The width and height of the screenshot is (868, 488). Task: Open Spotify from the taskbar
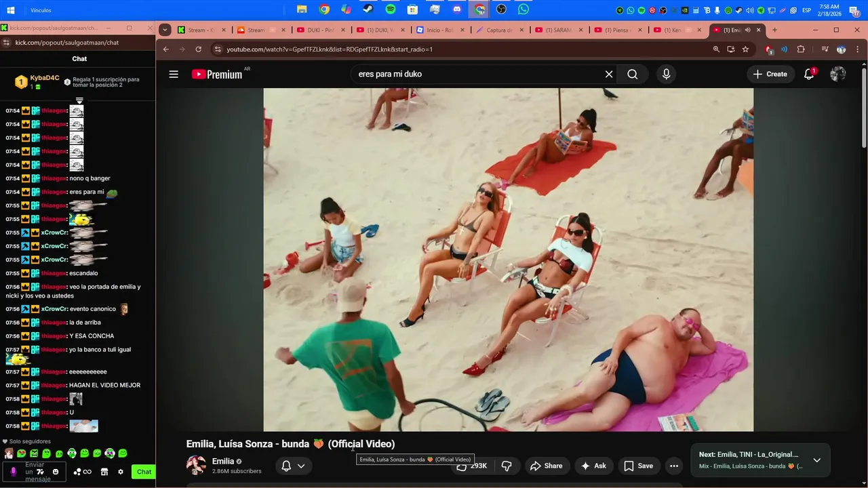point(391,9)
